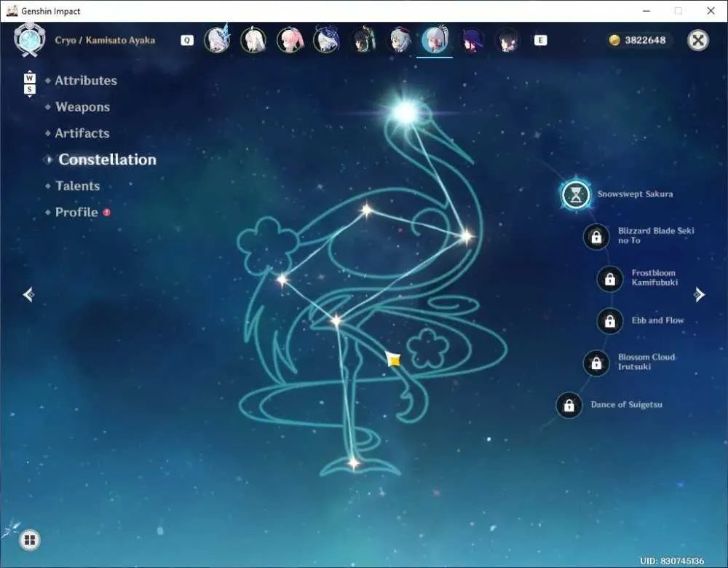Click the lock icon for Blizzard Blade Seki no To

coord(596,237)
